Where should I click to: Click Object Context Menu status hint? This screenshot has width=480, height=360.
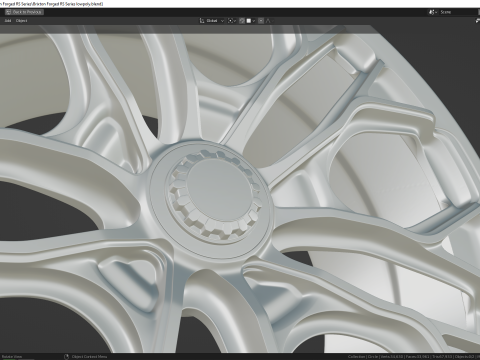tap(89, 357)
